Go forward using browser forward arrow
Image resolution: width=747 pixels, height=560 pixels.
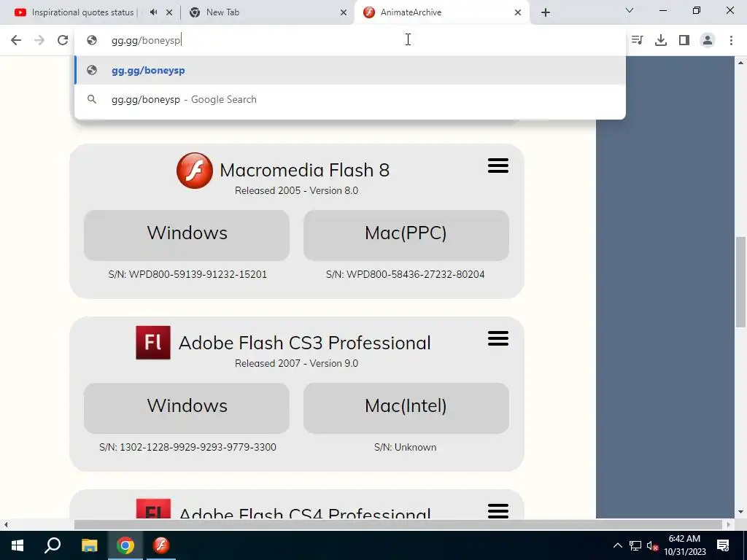click(39, 41)
